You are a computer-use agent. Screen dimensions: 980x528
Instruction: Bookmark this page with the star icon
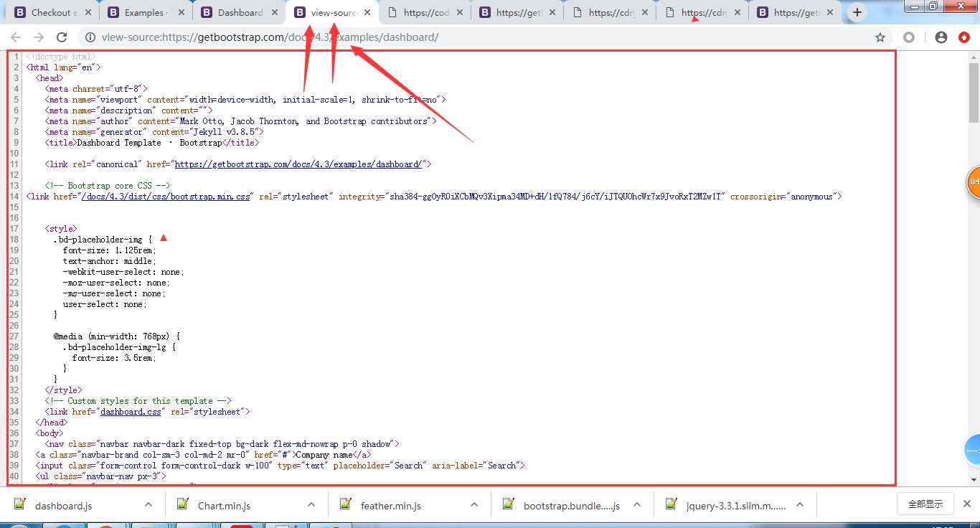point(880,37)
